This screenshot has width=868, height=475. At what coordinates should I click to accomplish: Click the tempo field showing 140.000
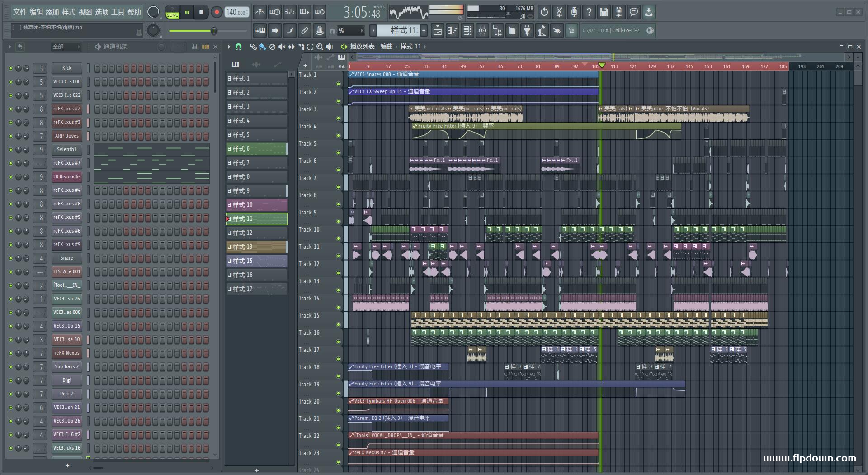point(237,12)
